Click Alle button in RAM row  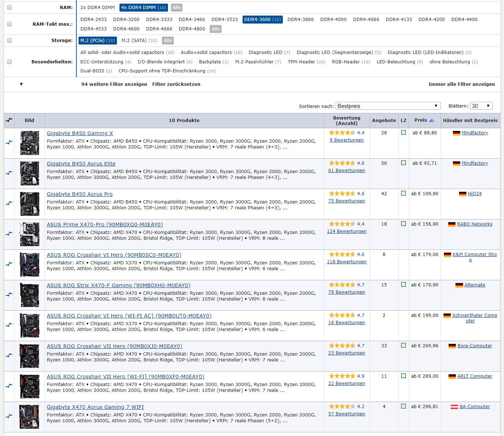click(x=177, y=8)
